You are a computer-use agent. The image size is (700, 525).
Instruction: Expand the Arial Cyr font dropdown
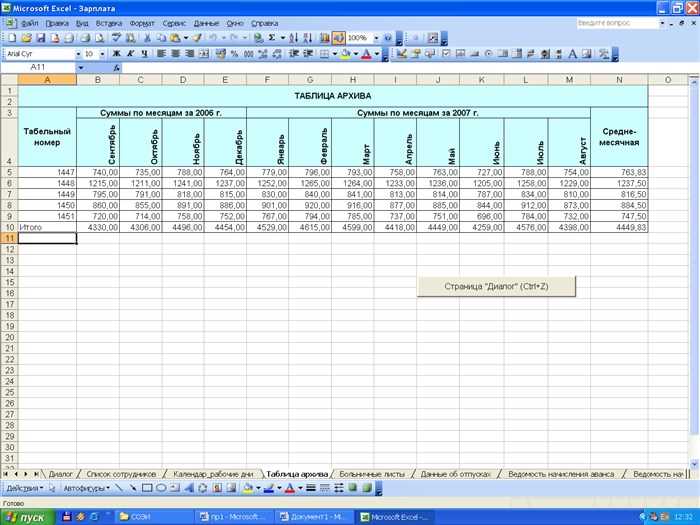(x=79, y=54)
